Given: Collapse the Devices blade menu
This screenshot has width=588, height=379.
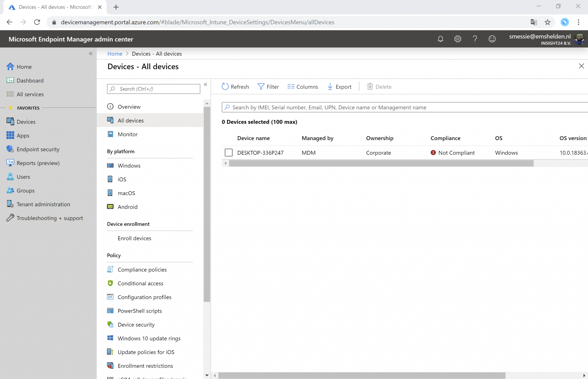Looking at the screenshot, I should click(x=206, y=84).
